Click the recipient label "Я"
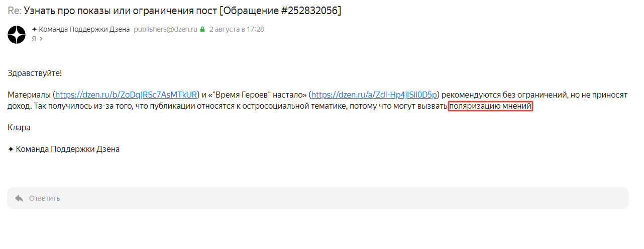The image size is (644, 249). (34, 39)
